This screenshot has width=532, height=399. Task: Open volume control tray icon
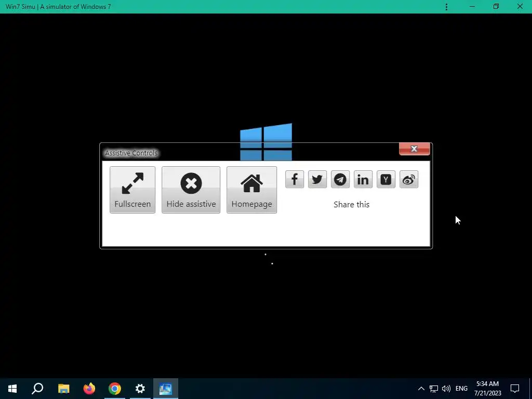point(446,389)
